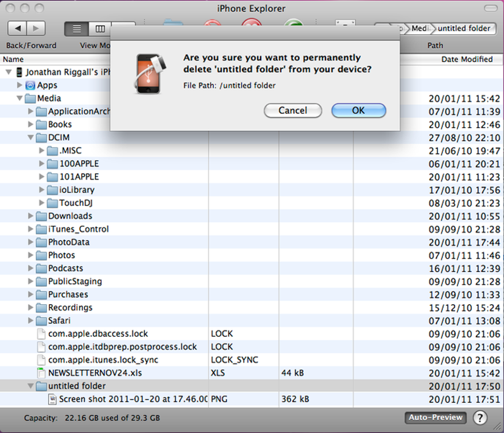Expand the Photos folder arrow
Screen dimensions: 504x433
(31, 255)
